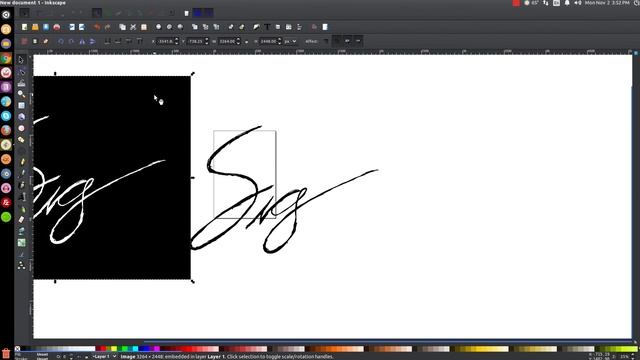This screenshot has height=360, width=640.
Task: Zoom to fit selection in window
Action: (158, 27)
